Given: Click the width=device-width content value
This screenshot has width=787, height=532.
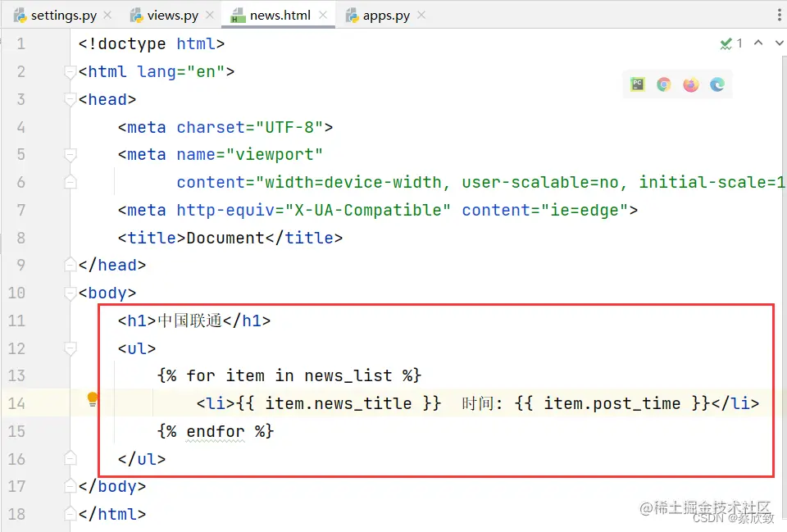Looking at the screenshot, I should (x=353, y=183).
